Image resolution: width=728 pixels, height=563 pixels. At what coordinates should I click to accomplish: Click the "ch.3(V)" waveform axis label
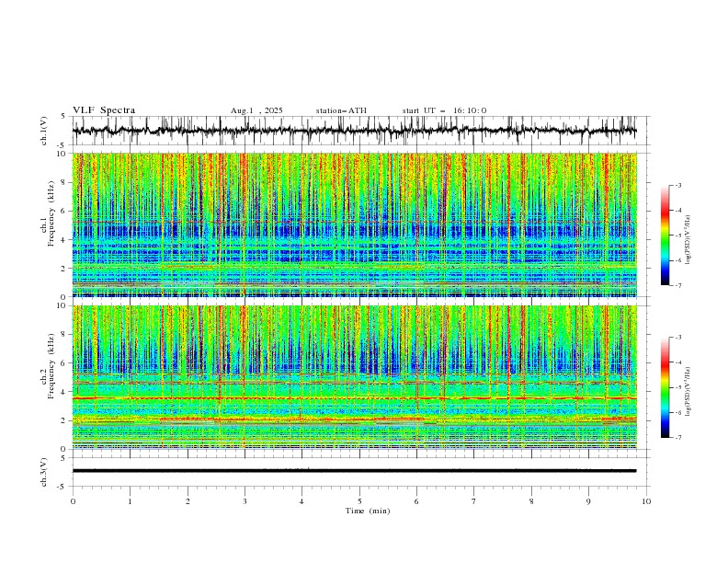pyautogui.click(x=44, y=472)
